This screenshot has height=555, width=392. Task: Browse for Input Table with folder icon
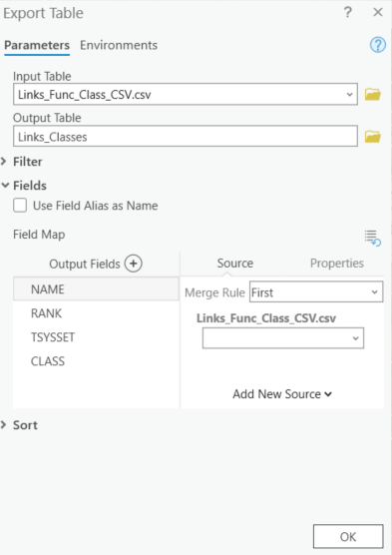pyautogui.click(x=373, y=95)
